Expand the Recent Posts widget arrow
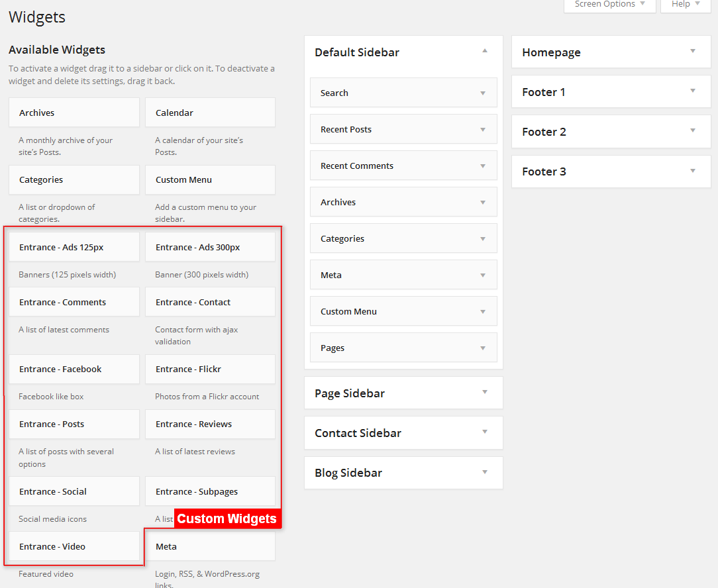This screenshot has width=718, height=588. coord(483,130)
